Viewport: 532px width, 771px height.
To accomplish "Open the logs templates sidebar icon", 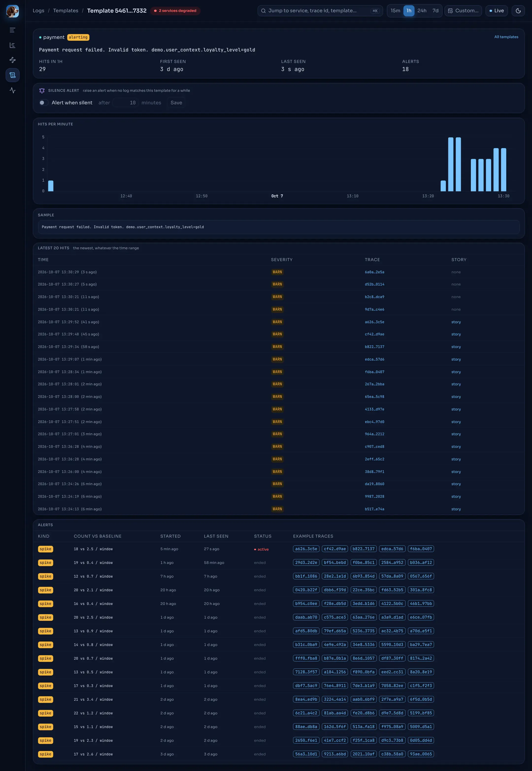I will pos(12,75).
